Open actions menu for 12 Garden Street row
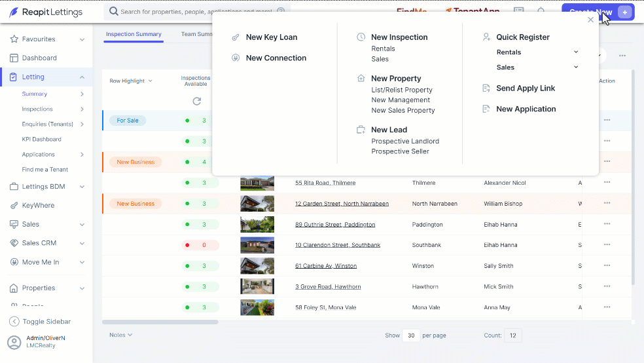The height and width of the screenshot is (363, 644). click(x=607, y=203)
